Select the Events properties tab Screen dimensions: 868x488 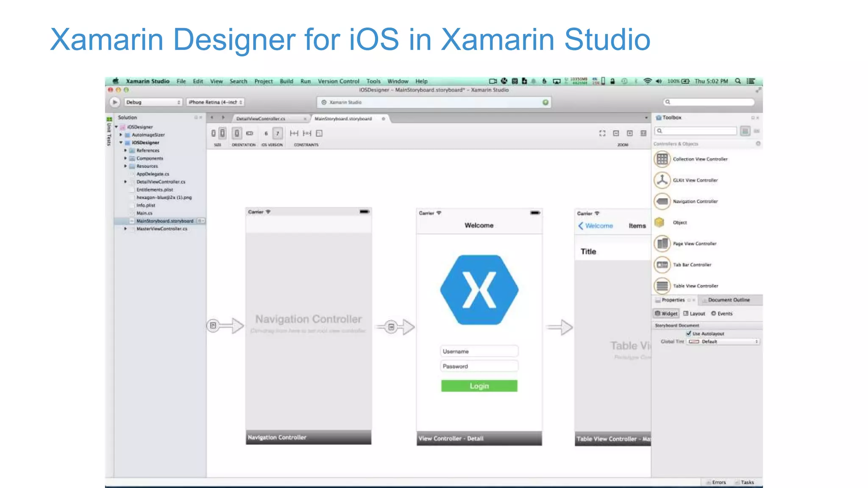722,313
